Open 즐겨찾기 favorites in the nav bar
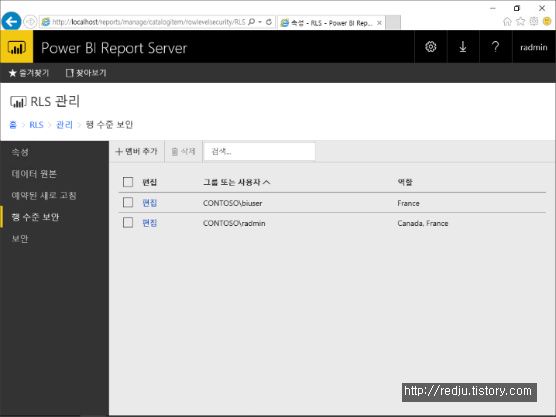The width and height of the screenshot is (556, 417). click(29, 73)
